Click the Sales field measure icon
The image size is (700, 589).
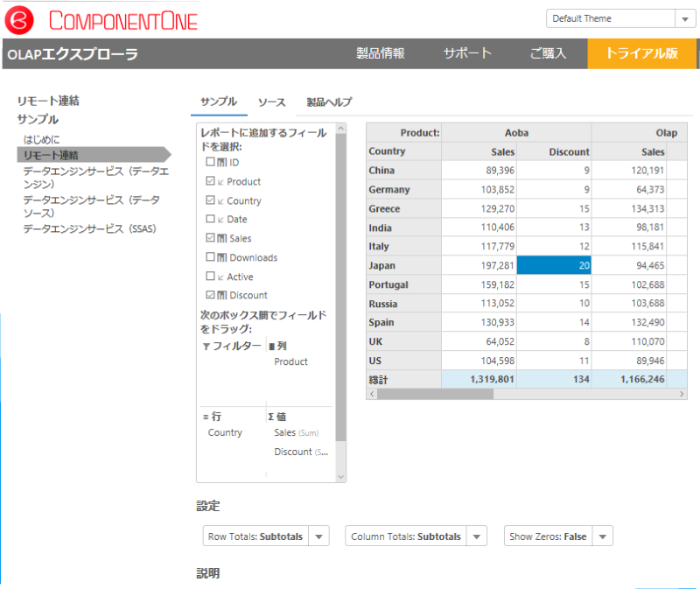(222, 238)
